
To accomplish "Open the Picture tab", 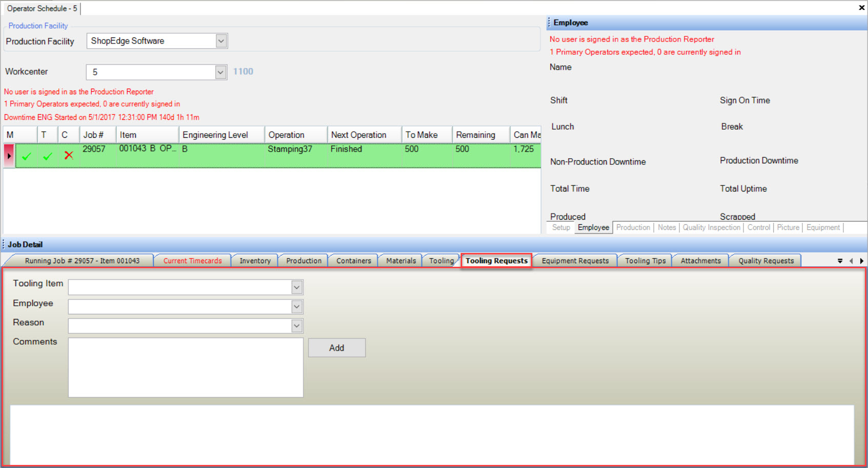I will click(x=788, y=227).
